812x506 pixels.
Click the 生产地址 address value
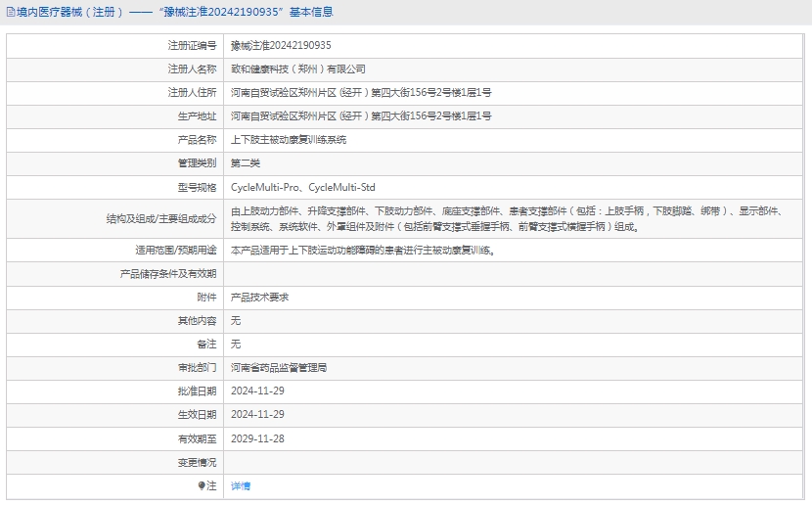(x=360, y=115)
